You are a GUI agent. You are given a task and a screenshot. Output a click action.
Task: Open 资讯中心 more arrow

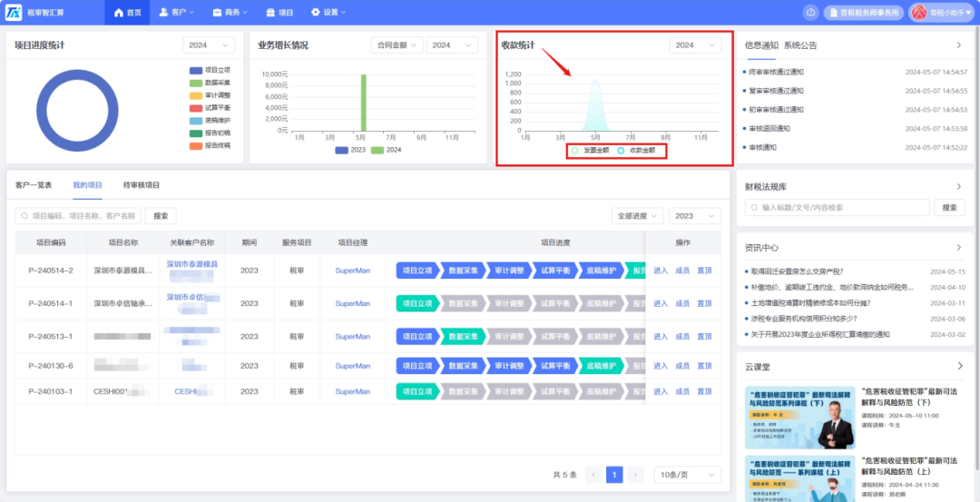pos(959,248)
